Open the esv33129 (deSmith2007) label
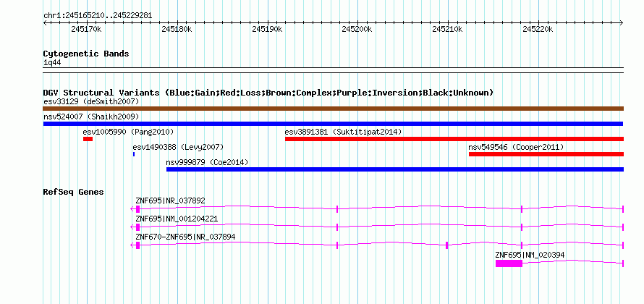 point(91,101)
